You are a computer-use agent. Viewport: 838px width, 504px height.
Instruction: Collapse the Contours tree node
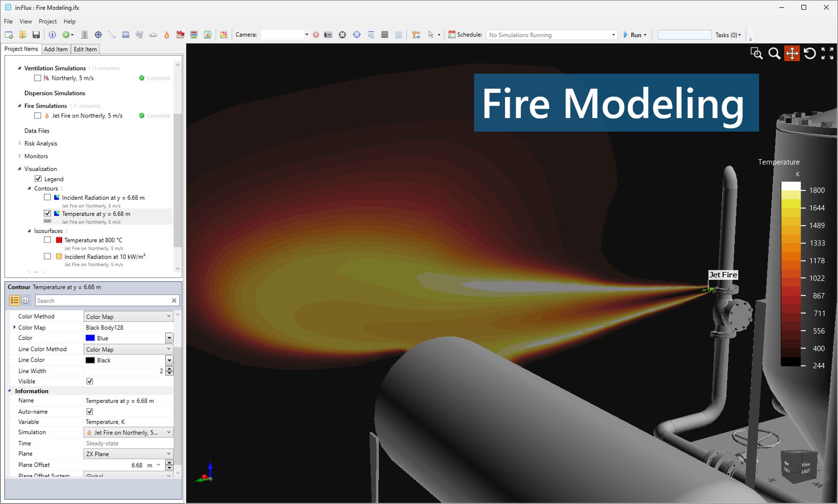(x=29, y=189)
